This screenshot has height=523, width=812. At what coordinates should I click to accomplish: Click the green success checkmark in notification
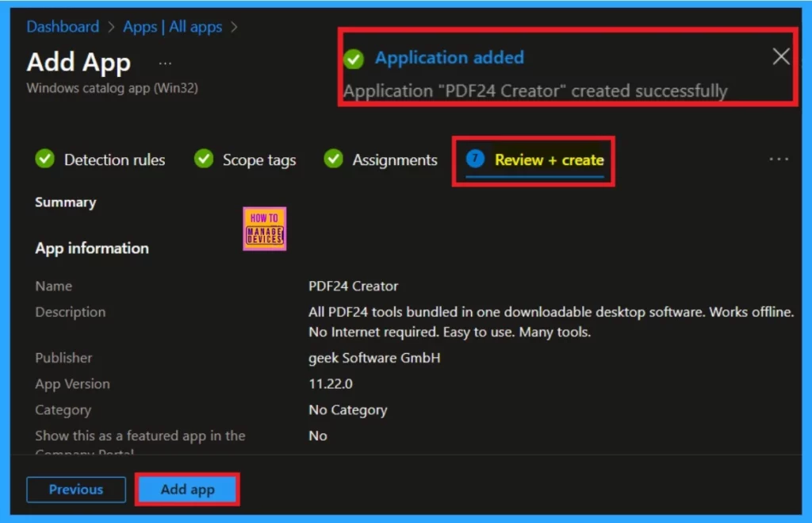click(354, 59)
